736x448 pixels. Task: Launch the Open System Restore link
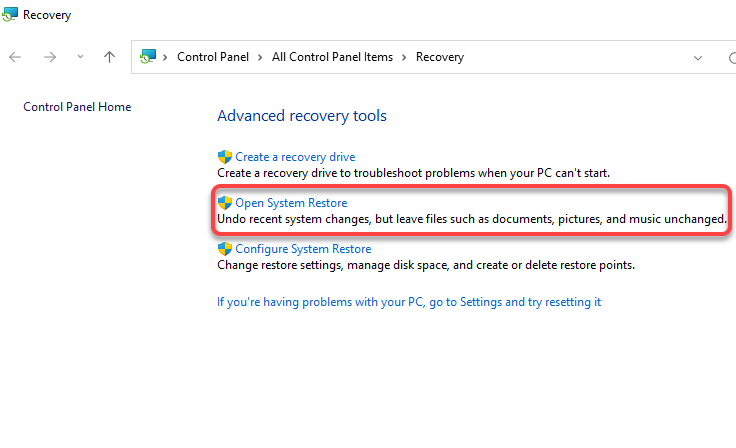tap(291, 203)
